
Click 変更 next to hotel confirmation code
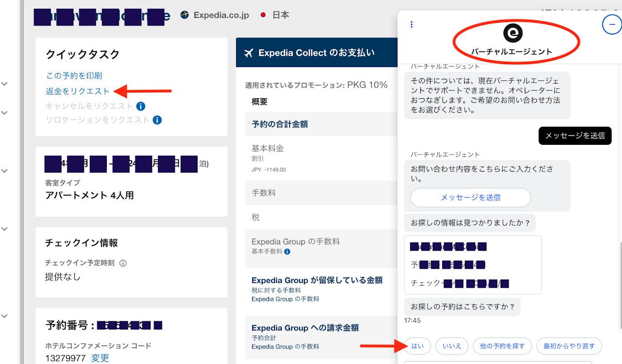[100, 358]
